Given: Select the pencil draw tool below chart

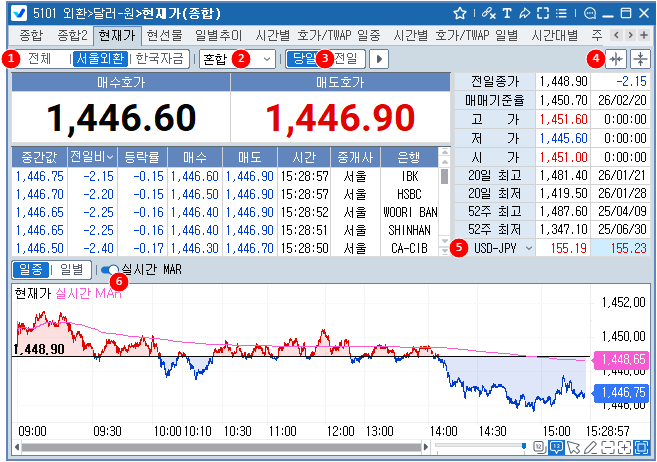Looking at the screenshot, I should click(x=592, y=447).
